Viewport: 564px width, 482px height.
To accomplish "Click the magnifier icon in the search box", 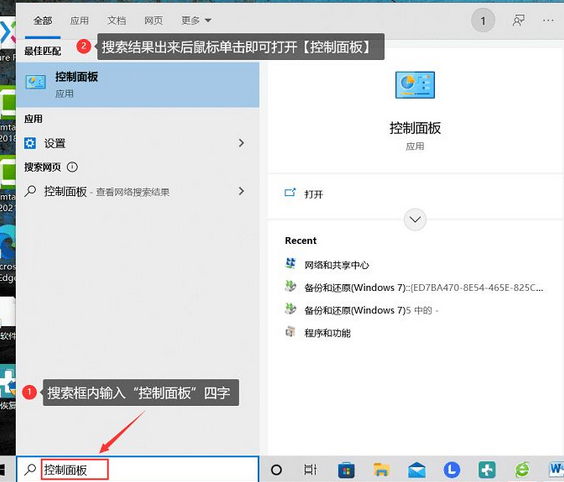I will 30,469.
